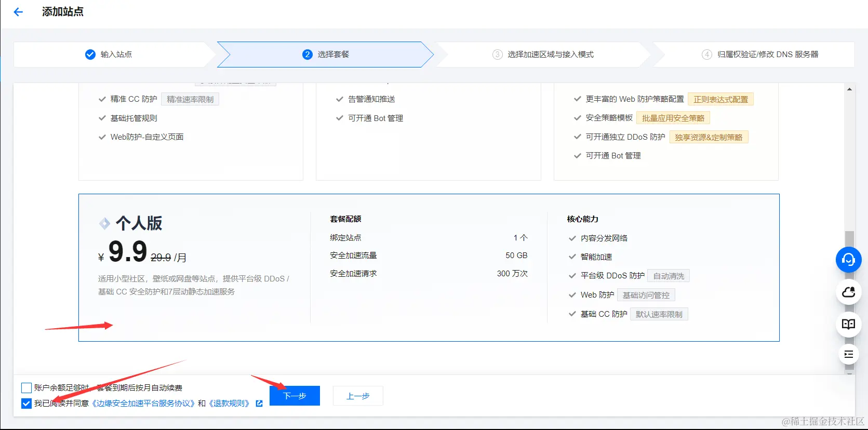Screen dimensions: 868x430
Task: Click the 套餐配额 heading
Action: coord(345,219)
